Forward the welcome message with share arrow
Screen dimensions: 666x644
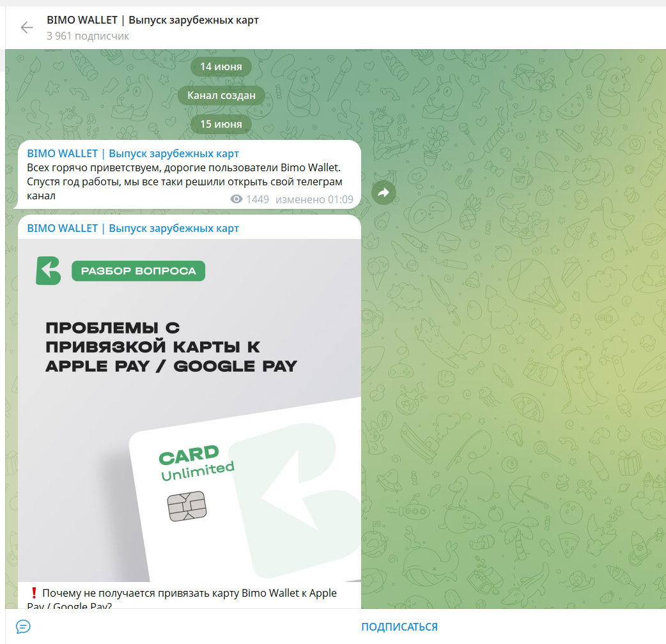(383, 193)
